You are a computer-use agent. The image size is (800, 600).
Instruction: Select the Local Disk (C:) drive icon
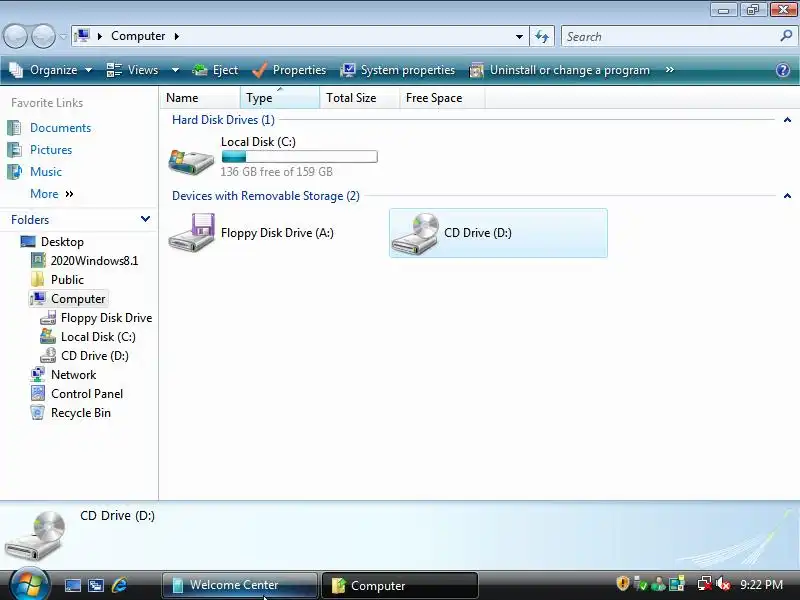coord(191,161)
